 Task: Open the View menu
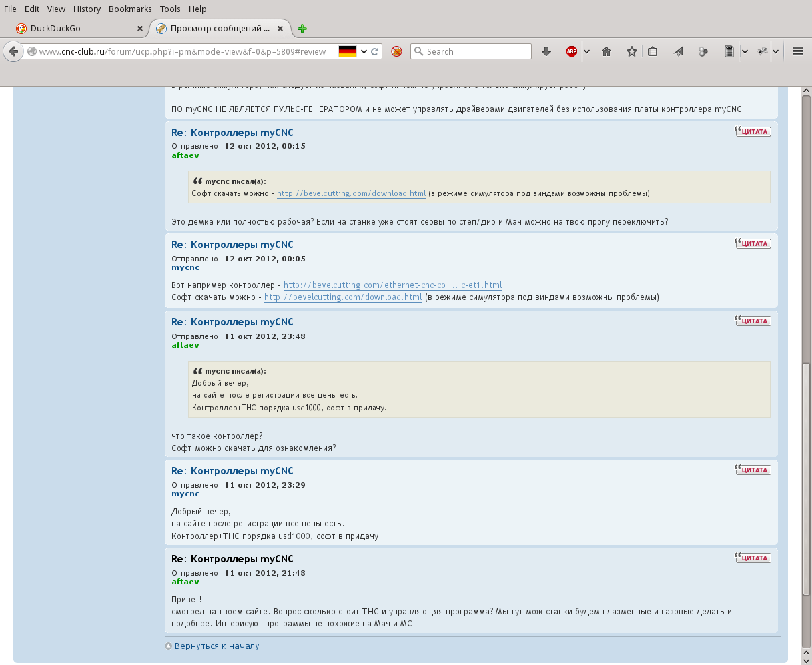tap(56, 9)
